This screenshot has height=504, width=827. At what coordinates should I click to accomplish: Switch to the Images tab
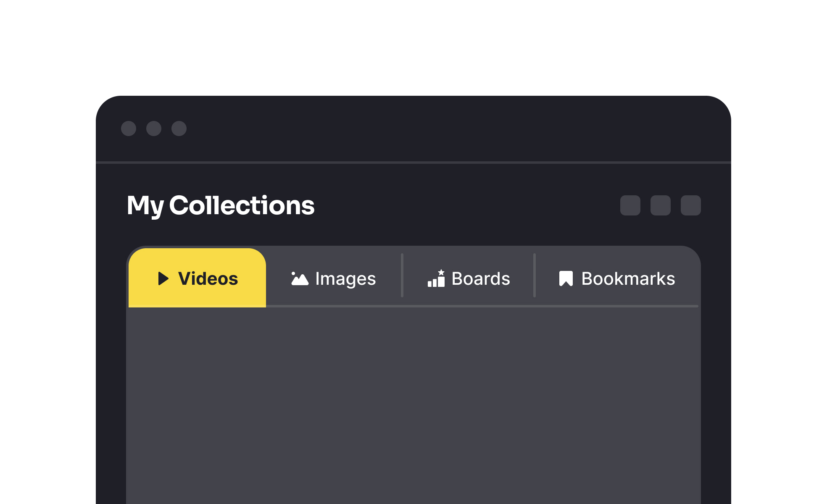tap(334, 278)
